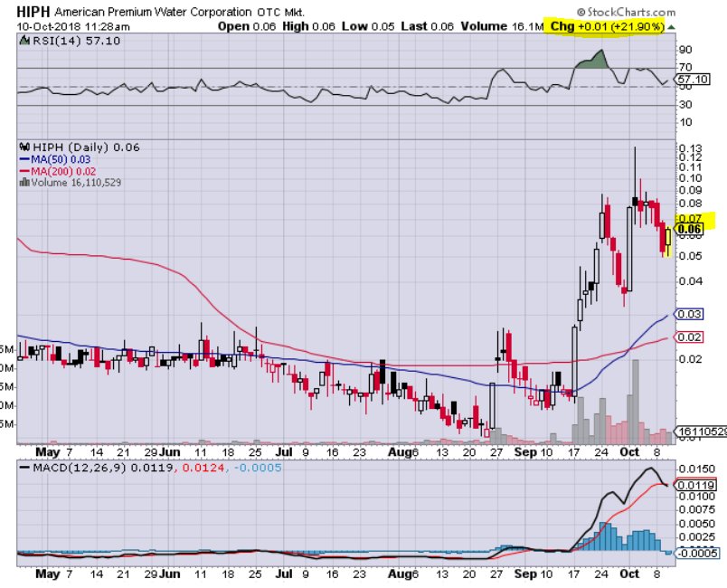Viewport: 727px width, 588px height.
Task: Click the 0.0119 MACD value tag
Action: click(x=695, y=486)
